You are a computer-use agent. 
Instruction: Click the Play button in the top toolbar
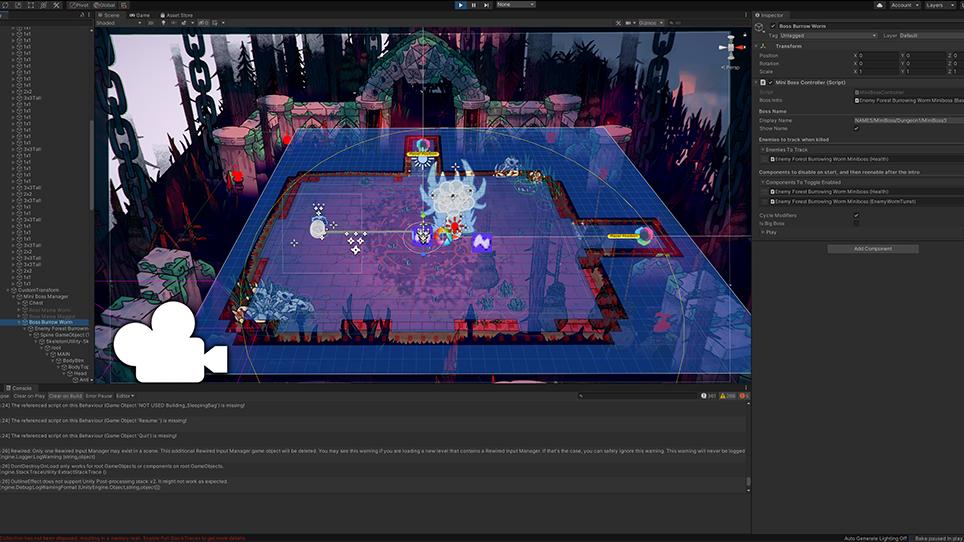(460, 5)
